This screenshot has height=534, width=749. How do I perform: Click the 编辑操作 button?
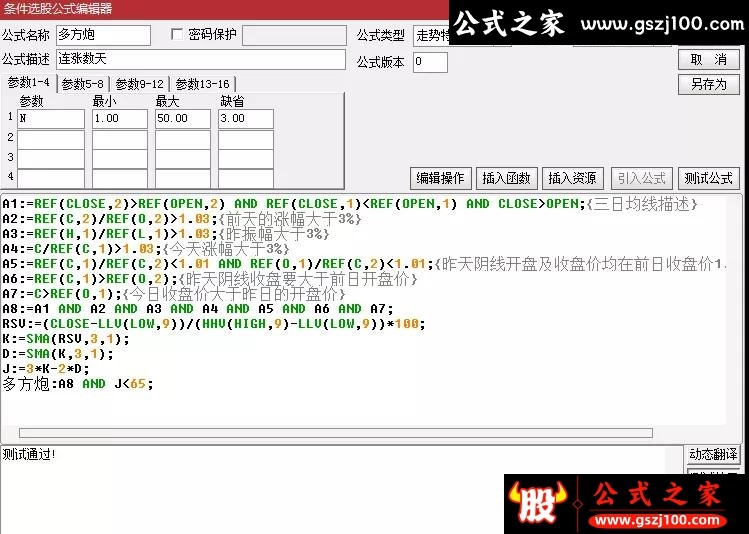pyautogui.click(x=440, y=178)
